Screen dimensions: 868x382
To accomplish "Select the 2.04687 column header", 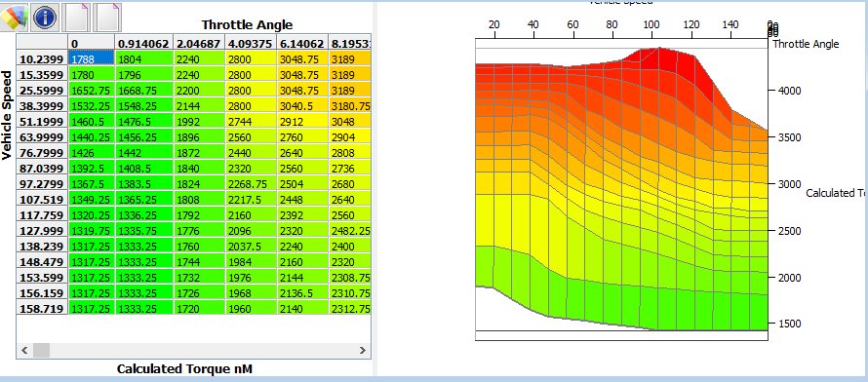I will pyautogui.click(x=199, y=43).
